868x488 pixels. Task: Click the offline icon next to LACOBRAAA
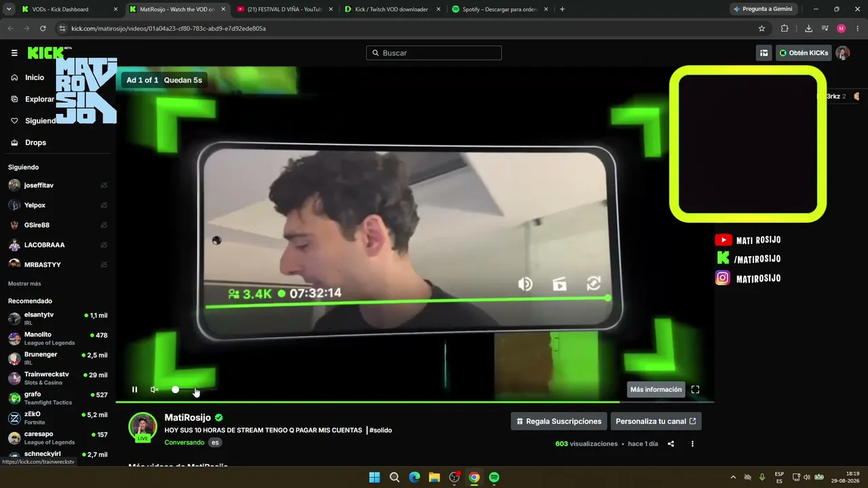click(104, 245)
